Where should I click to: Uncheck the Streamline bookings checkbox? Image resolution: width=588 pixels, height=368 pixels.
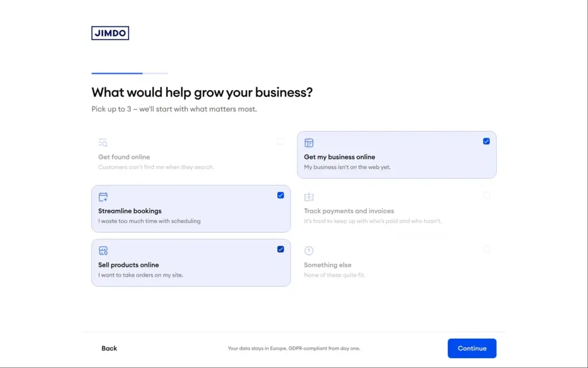pyautogui.click(x=280, y=195)
